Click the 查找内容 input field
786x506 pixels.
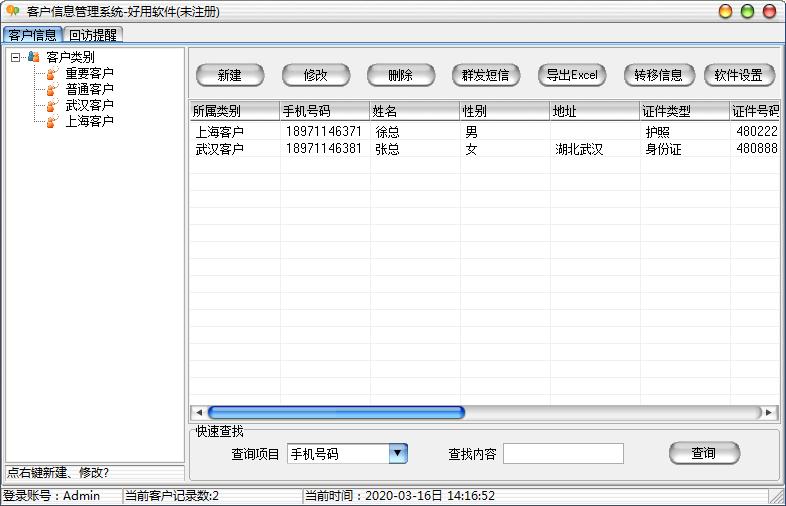pos(563,453)
